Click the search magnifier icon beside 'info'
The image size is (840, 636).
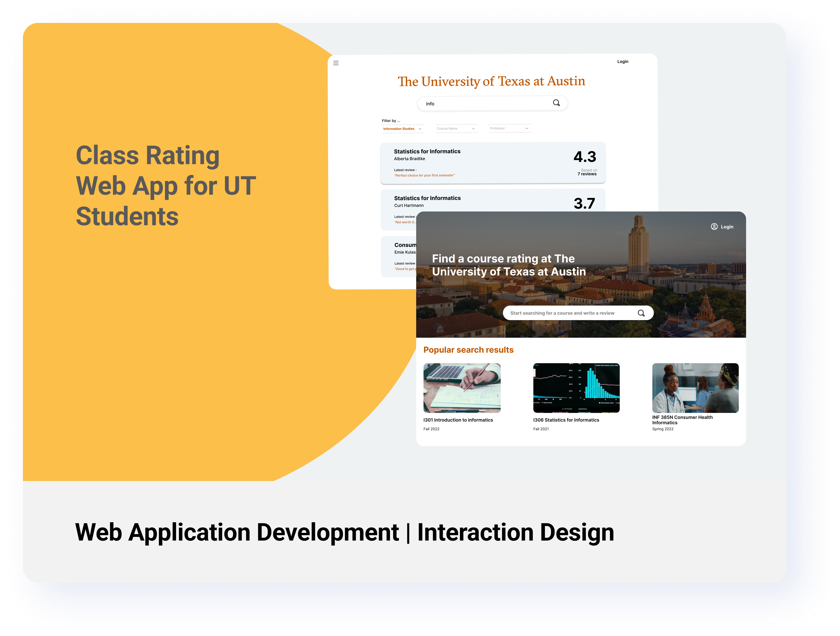click(556, 103)
